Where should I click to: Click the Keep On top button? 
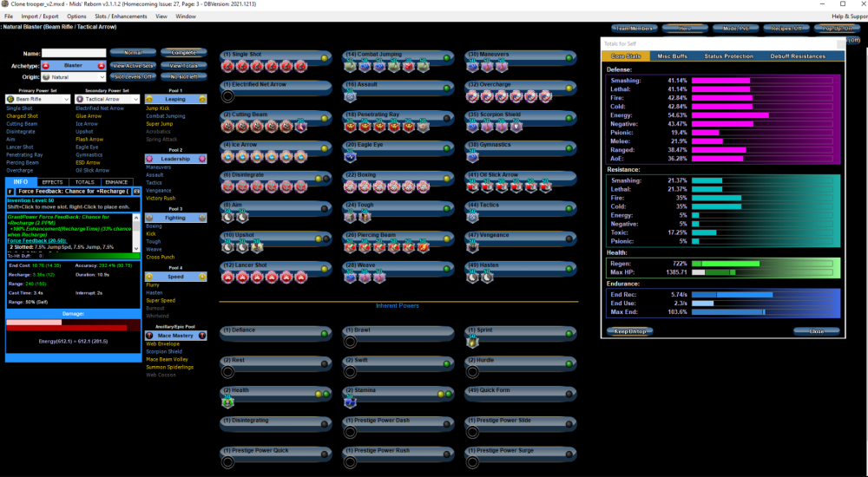click(629, 331)
